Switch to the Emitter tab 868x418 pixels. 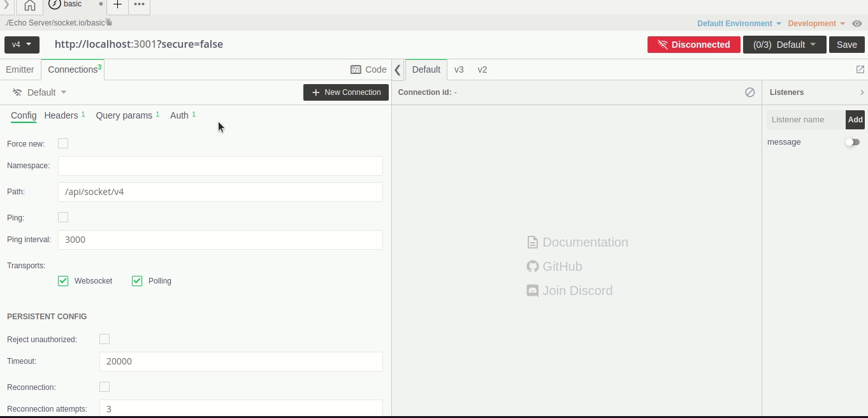click(20, 69)
